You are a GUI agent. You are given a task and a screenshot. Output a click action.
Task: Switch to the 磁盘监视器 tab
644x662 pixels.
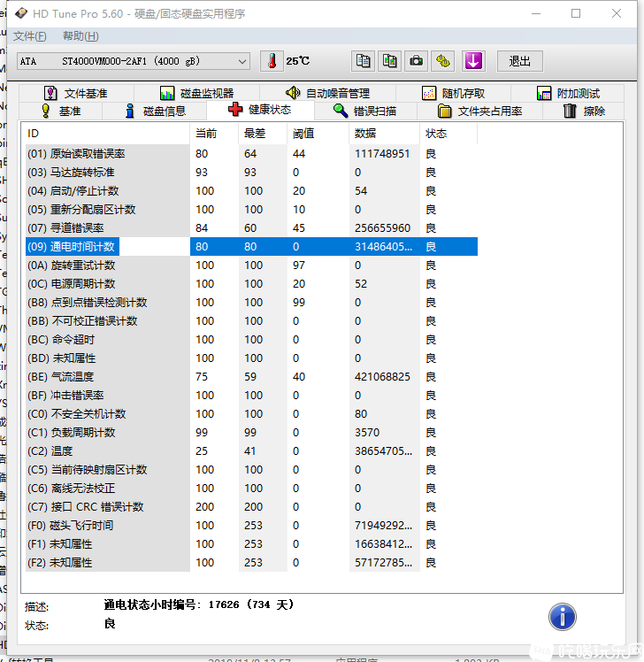196,93
